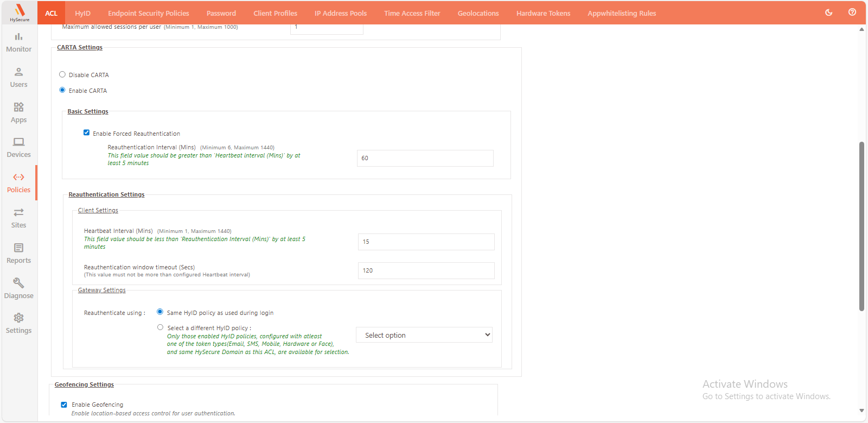Click the help question mark icon

tap(852, 12)
